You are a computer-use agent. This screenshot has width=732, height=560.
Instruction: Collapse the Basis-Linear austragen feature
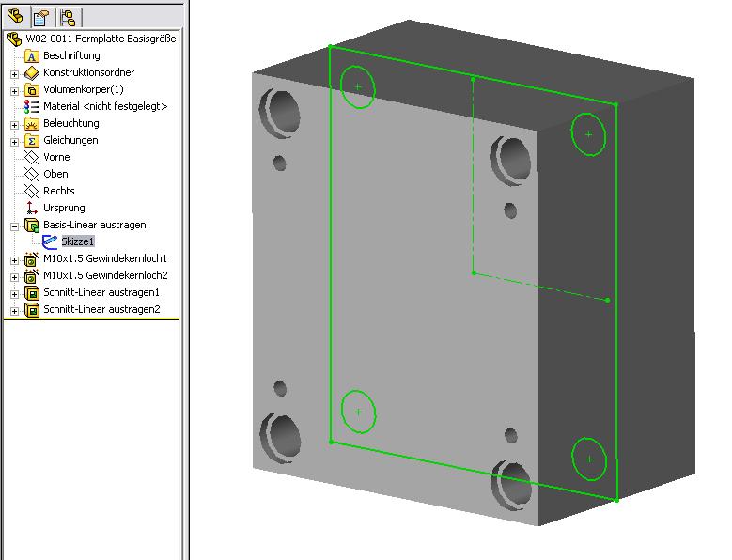(x=14, y=226)
